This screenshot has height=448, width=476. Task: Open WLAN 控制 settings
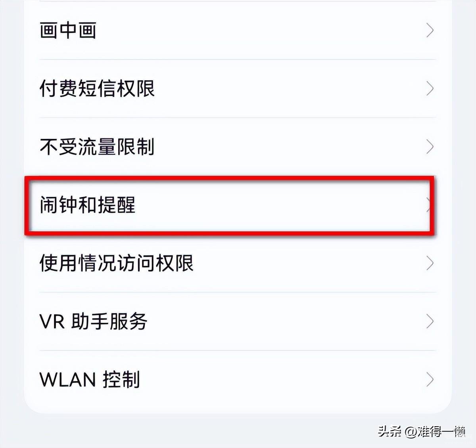point(238,379)
